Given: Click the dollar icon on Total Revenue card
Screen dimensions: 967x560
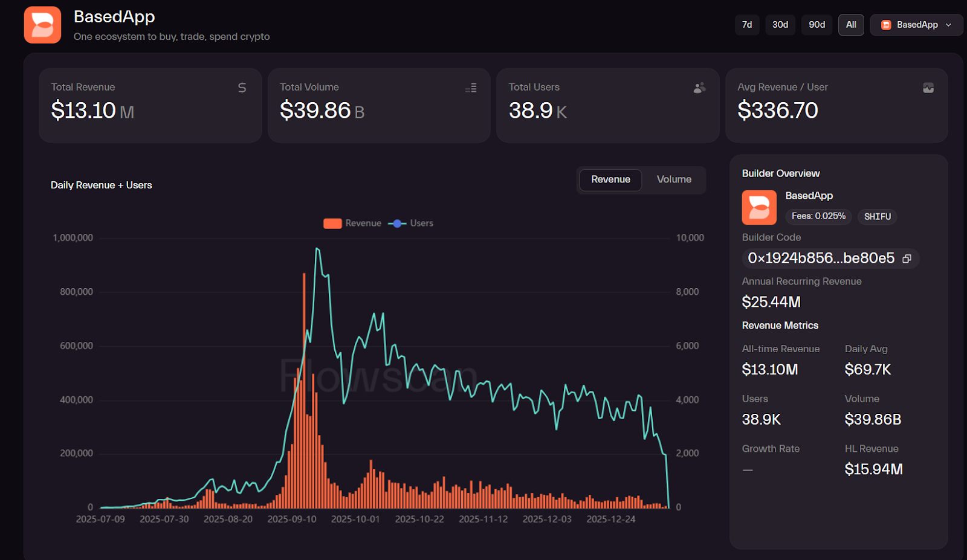Looking at the screenshot, I should point(242,88).
